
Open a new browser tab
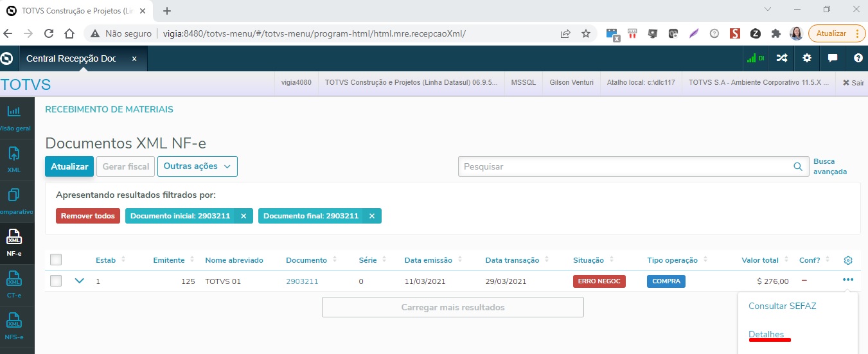(x=167, y=11)
